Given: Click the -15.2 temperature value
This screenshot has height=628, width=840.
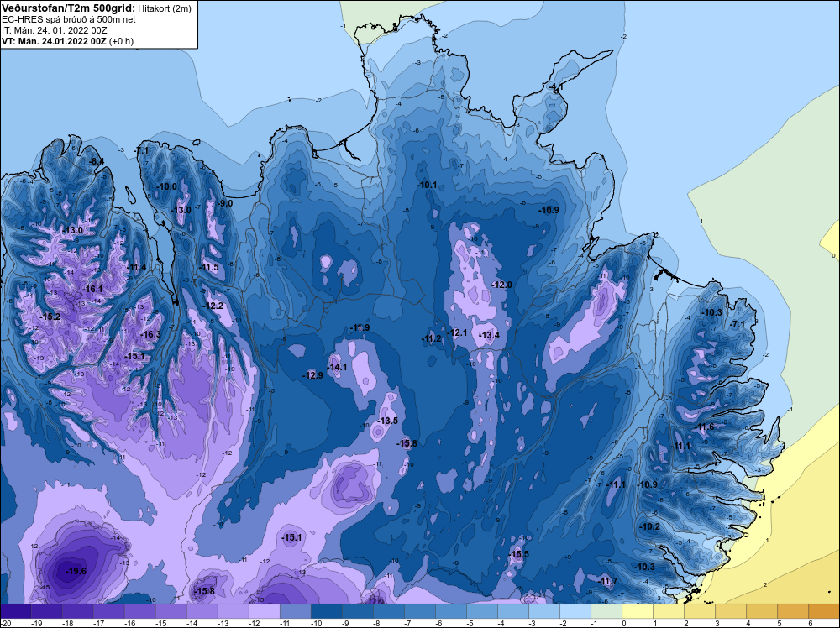Looking at the screenshot, I should [x=50, y=317].
